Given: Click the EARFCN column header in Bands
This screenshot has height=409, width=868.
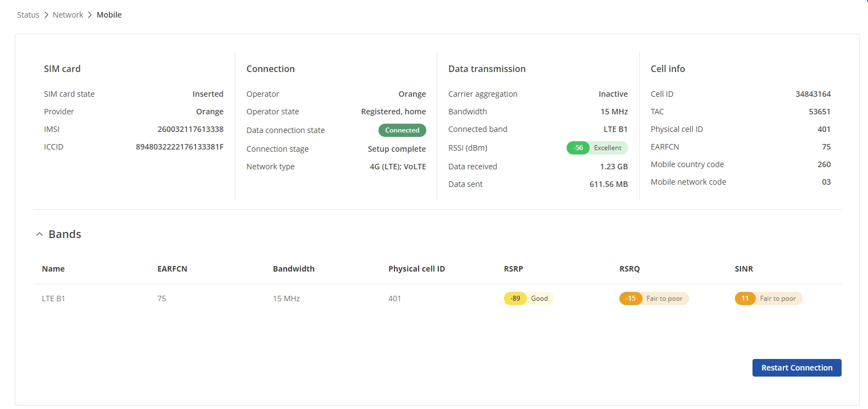Looking at the screenshot, I should pos(172,269).
